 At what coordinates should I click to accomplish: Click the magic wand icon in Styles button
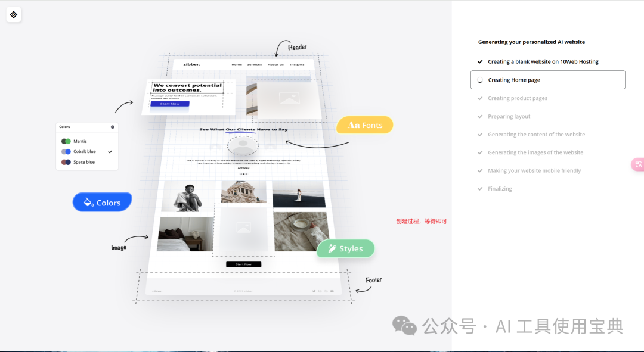pos(332,248)
